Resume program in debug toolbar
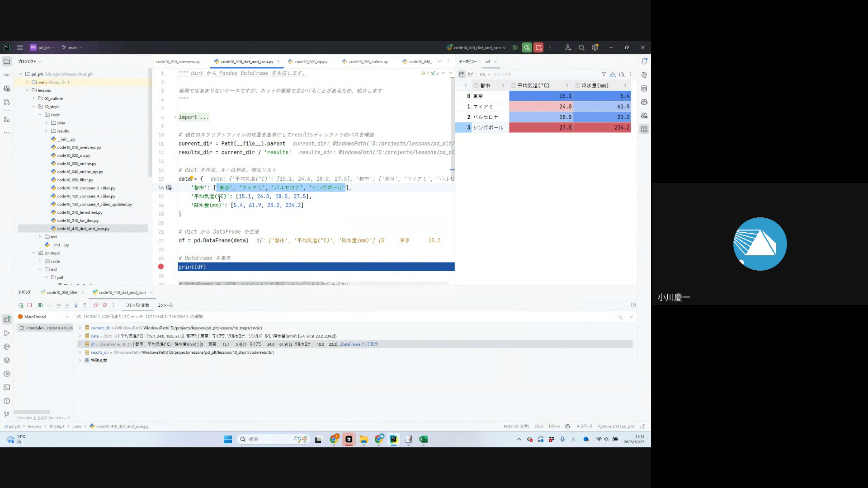This screenshot has height=488, width=868. click(41, 305)
